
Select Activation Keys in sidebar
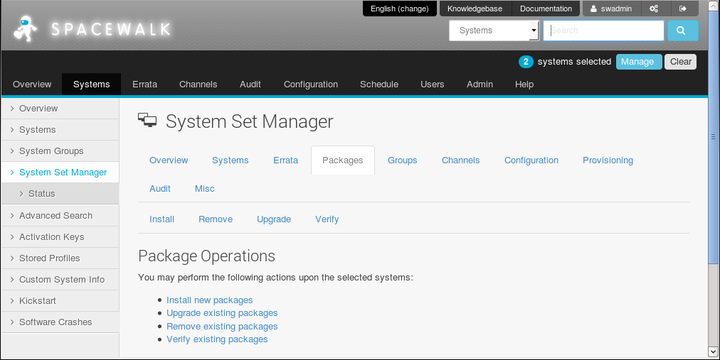60,237
